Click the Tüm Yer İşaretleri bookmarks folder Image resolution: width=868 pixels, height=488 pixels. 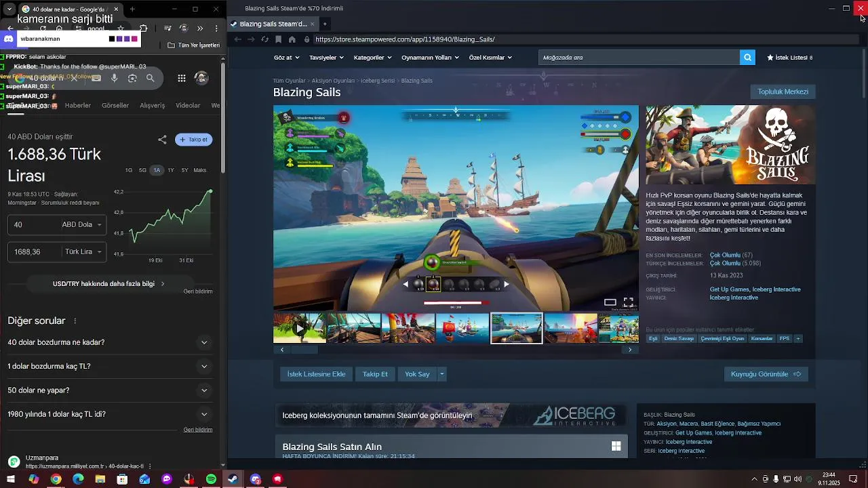coord(193,45)
